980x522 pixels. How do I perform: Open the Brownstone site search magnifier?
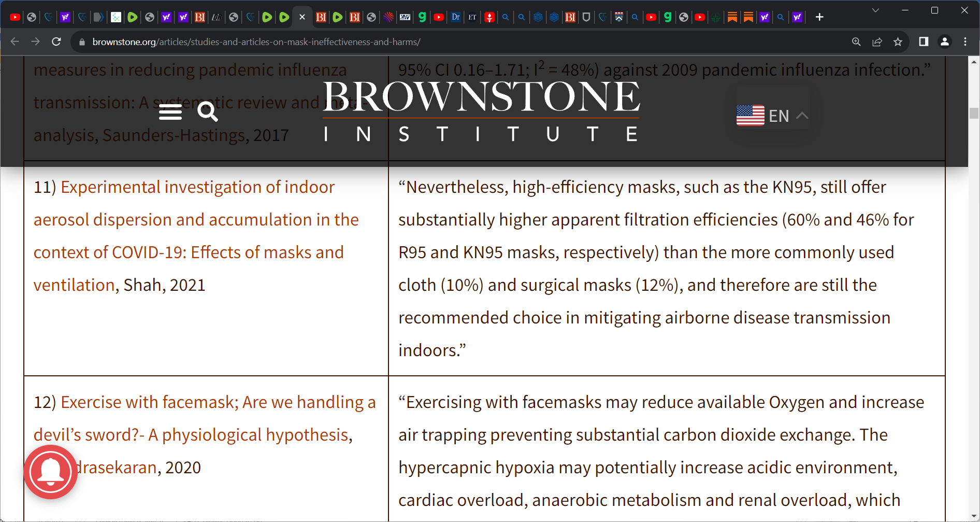(x=208, y=111)
